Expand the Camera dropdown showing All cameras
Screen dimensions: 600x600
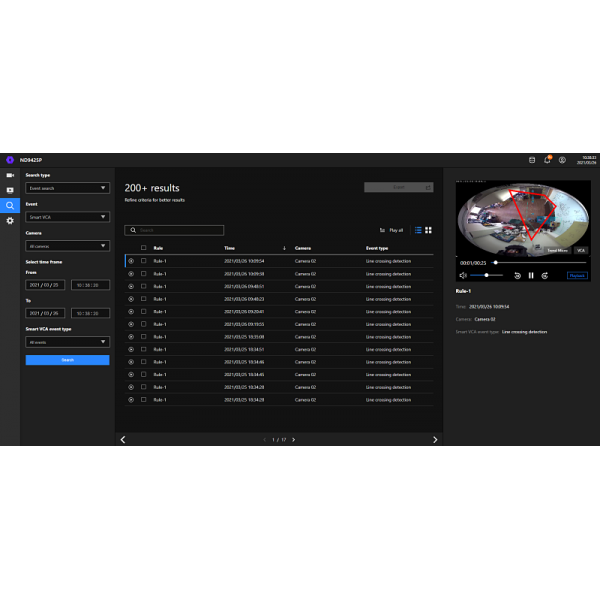pyautogui.click(x=67, y=245)
